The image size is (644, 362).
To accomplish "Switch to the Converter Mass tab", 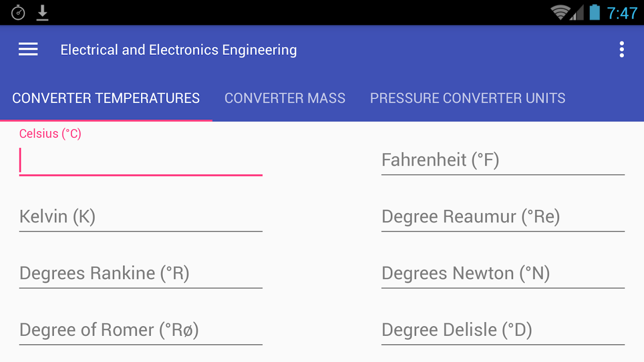I will click(x=285, y=98).
